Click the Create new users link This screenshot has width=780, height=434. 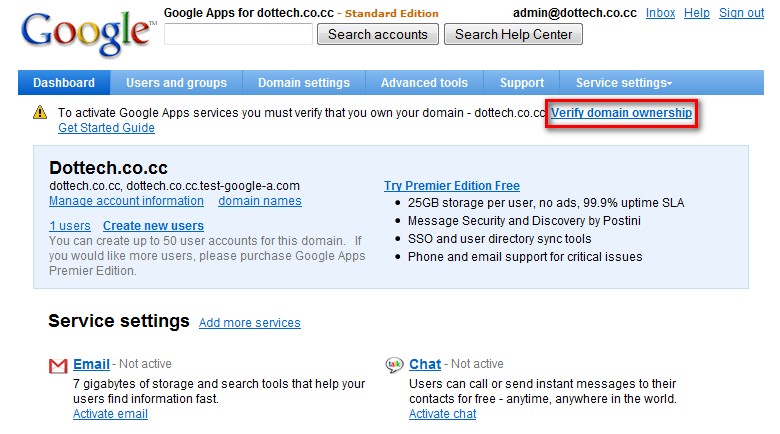(153, 226)
